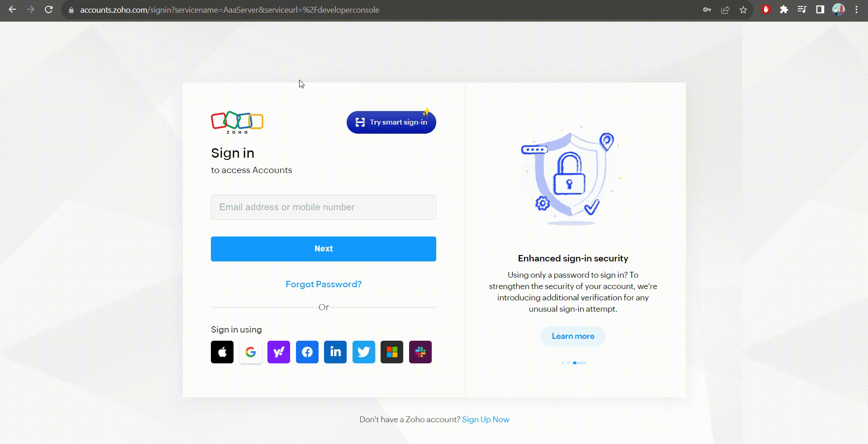Image resolution: width=868 pixels, height=444 pixels.
Task: Choose Google sign-in icon
Action: pyautogui.click(x=251, y=352)
